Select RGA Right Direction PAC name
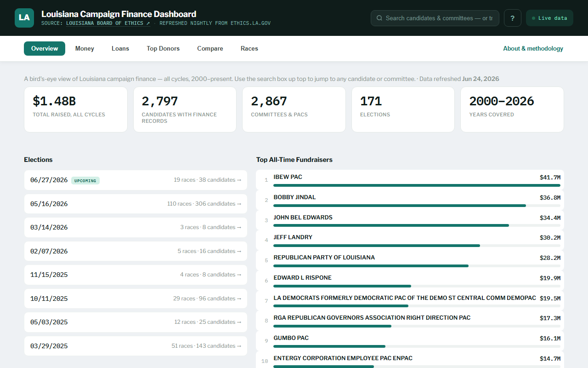This screenshot has width=588, height=368. (x=372, y=318)
